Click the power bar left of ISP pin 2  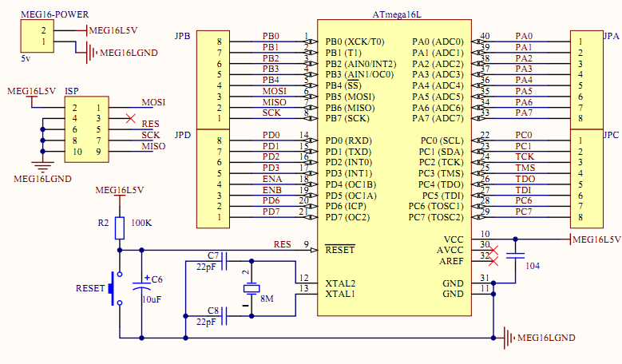(31, 97)
